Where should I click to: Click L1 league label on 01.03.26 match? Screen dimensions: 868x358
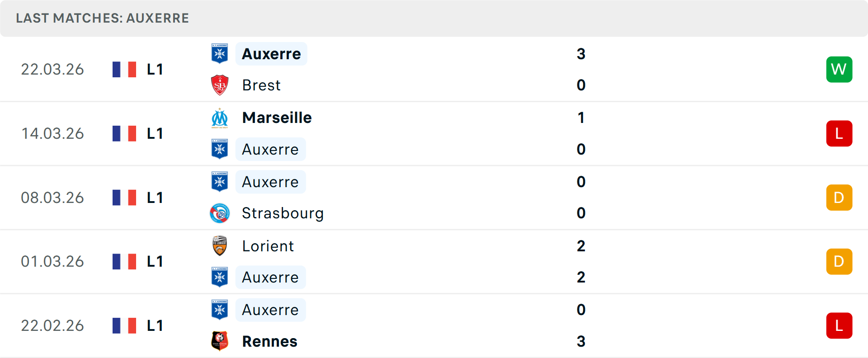(x=155, y=262)
